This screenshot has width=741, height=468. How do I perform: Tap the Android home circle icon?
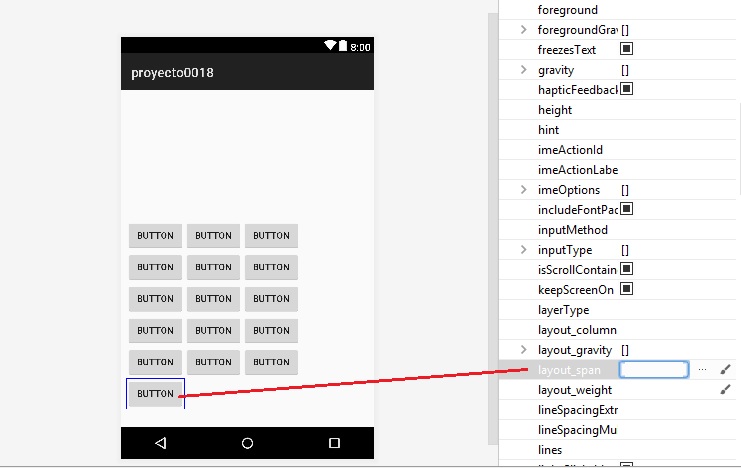247,443
